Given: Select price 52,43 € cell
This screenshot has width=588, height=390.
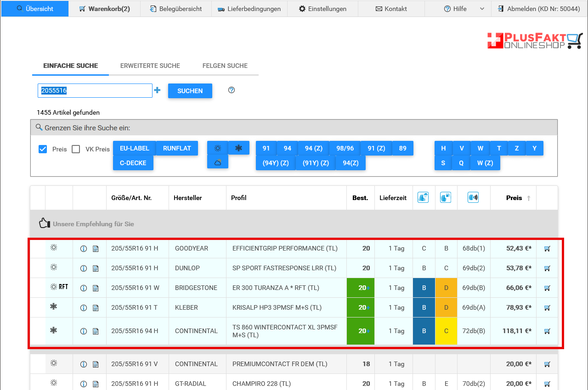Looking at the screenshot, I should tap(513, 249).
